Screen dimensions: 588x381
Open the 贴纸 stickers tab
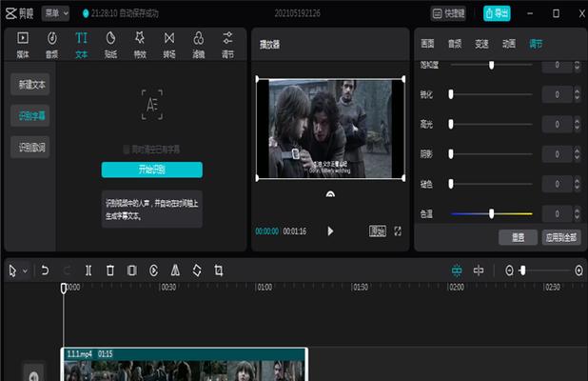(110, 45)
